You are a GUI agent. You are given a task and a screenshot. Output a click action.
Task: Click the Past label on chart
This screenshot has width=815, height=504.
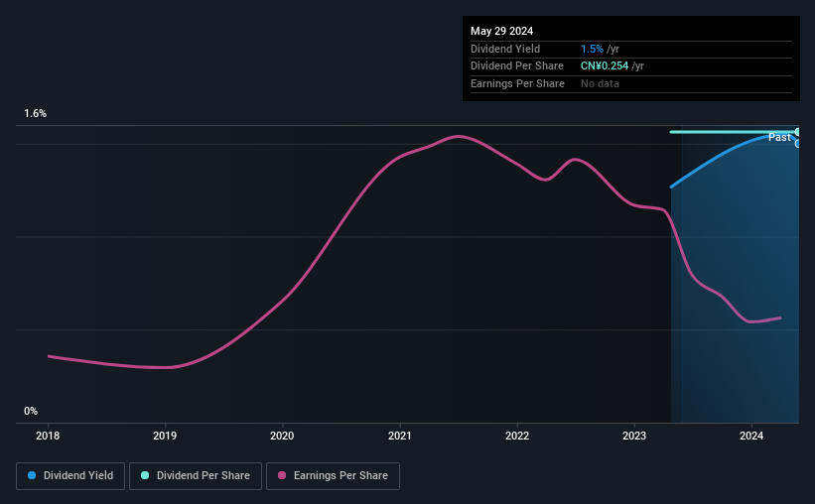point(779,137)
